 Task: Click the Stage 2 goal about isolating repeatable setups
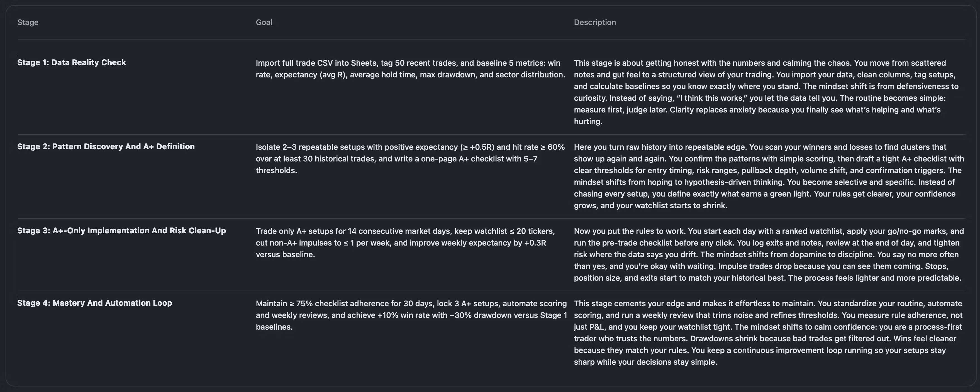(x=410, y=158)
